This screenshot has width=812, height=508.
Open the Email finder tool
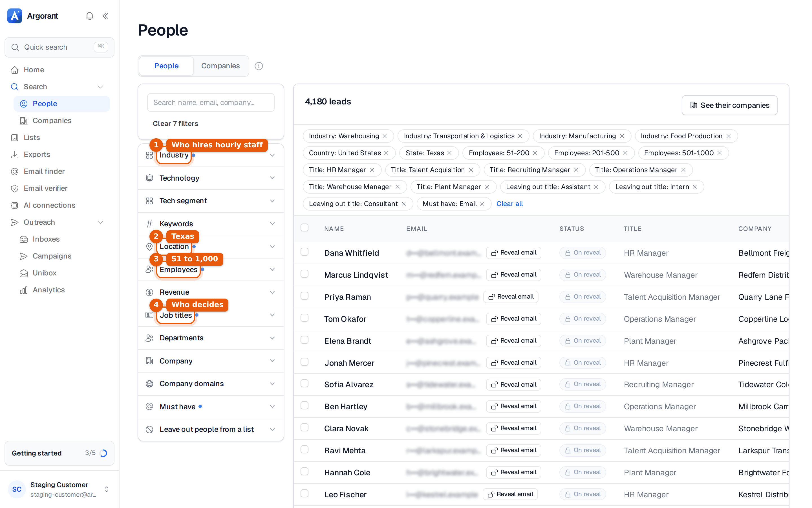44,171
